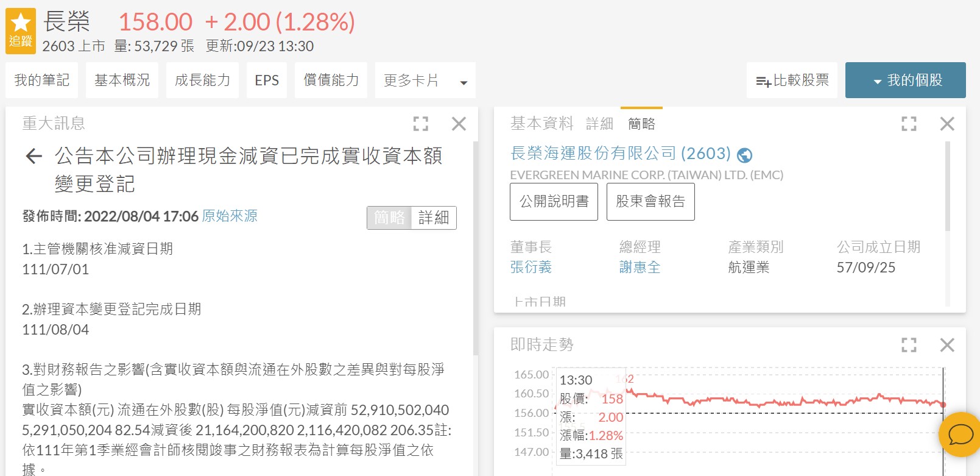Open the 原始來源 link
The width and height of the screenshot is (980, 476).
[x=230, y=216]
